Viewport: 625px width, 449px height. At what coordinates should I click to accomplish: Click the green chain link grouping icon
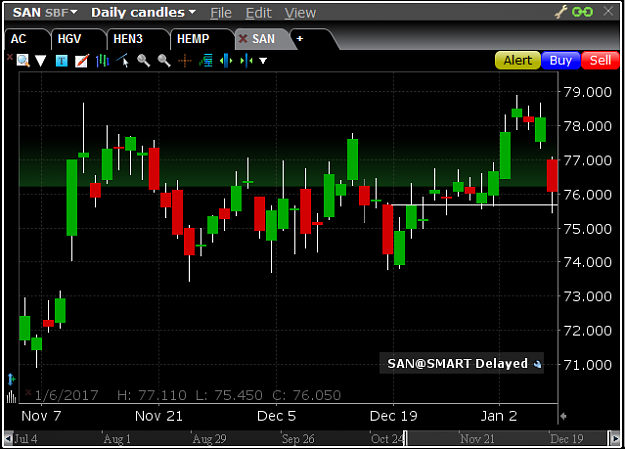point(582,12)
